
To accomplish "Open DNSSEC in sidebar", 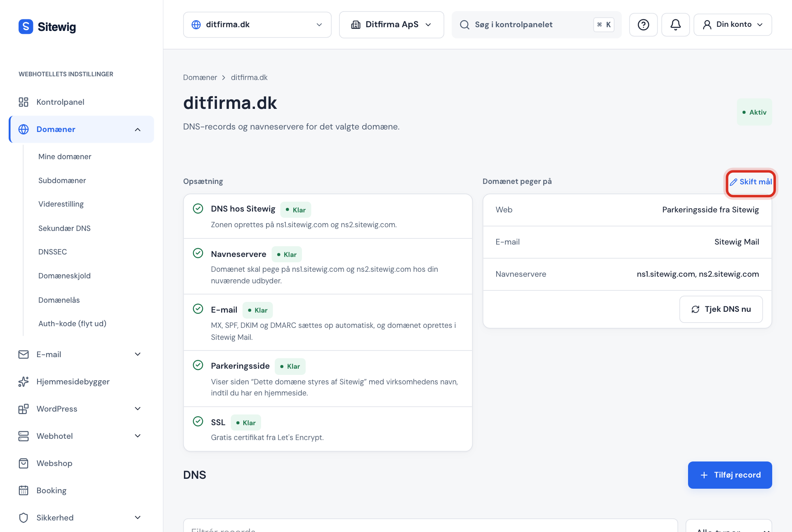I will coord(52,252).
